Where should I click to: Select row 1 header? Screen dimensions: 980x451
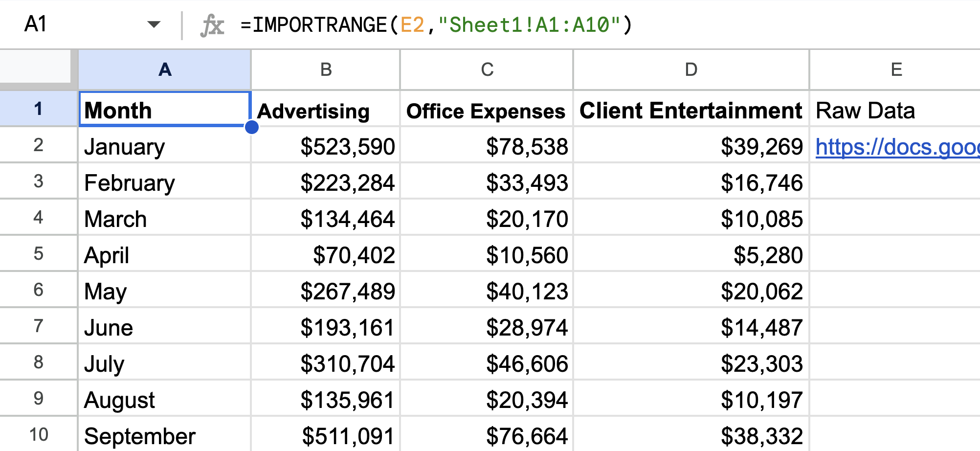[x=38, y=109]
